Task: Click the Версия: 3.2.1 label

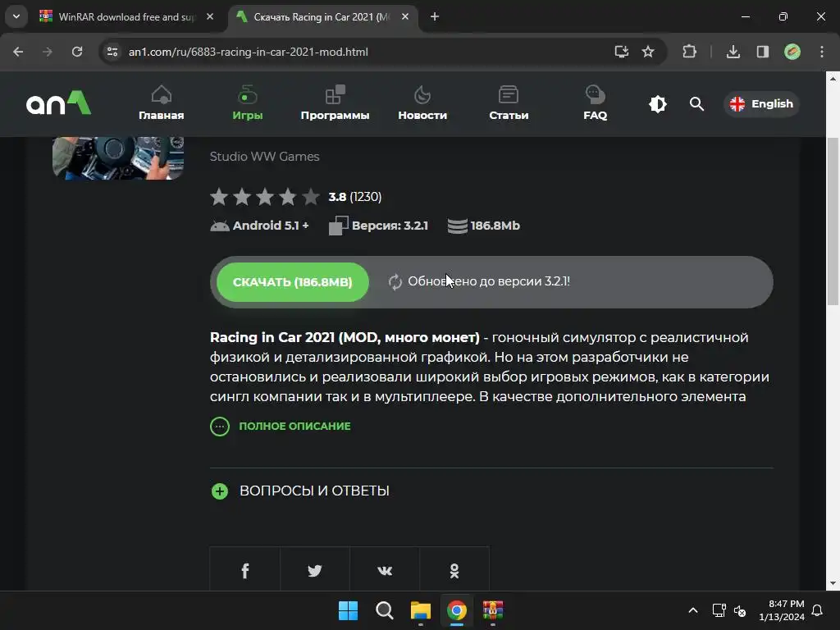Action: click(379, 226)
